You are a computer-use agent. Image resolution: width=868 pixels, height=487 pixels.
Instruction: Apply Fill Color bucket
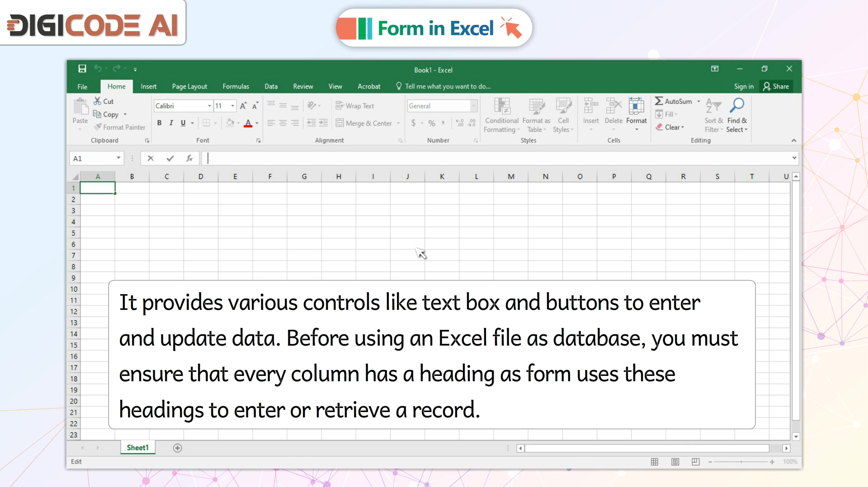(230, 123)
